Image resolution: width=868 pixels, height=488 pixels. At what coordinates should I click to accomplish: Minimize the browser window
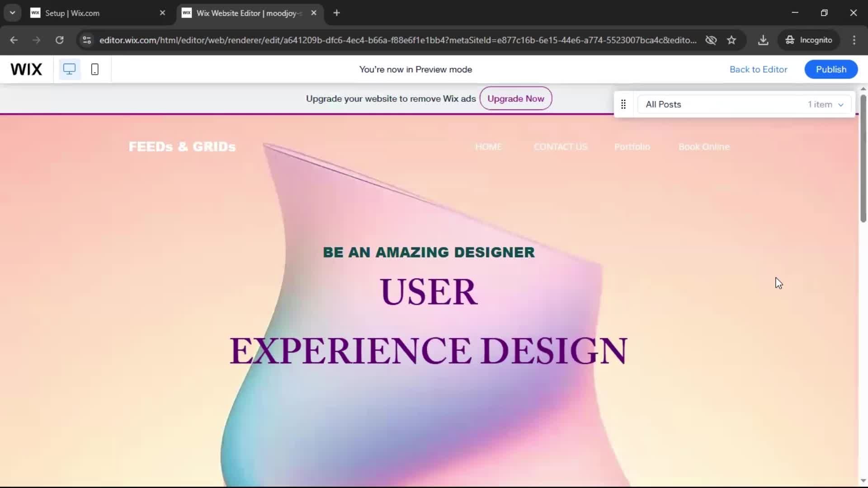[x=795, y=13]
